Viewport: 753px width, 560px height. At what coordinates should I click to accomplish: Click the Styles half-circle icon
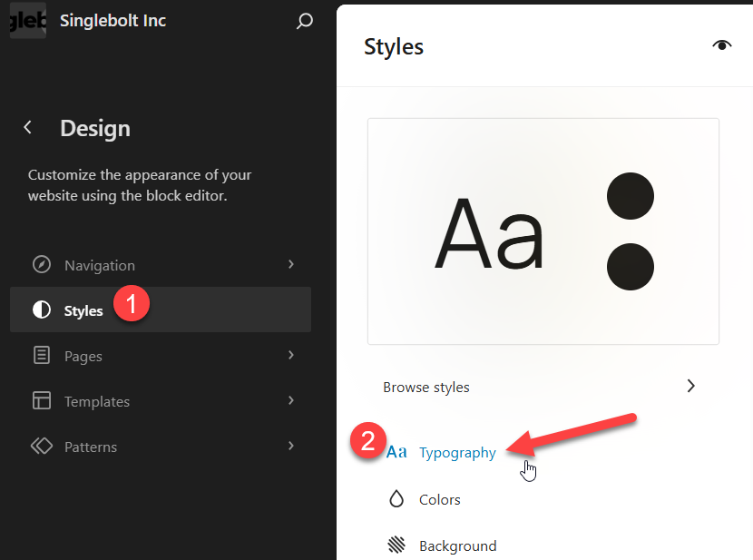pyautogui.click(x=42, y=309)
